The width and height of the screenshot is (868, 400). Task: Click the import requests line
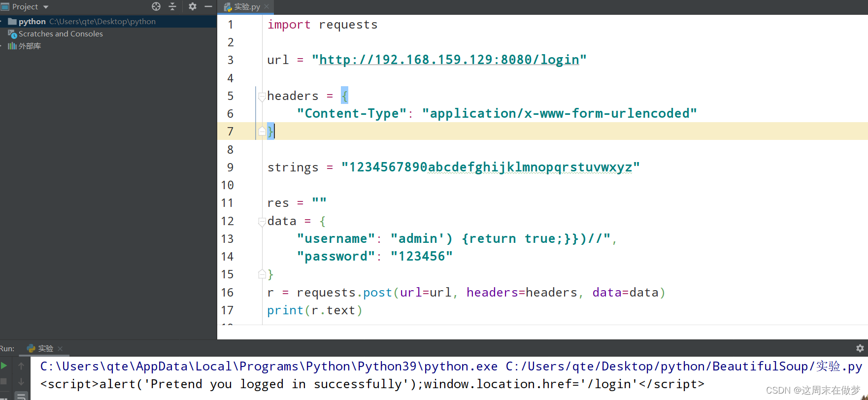(322, 25)
